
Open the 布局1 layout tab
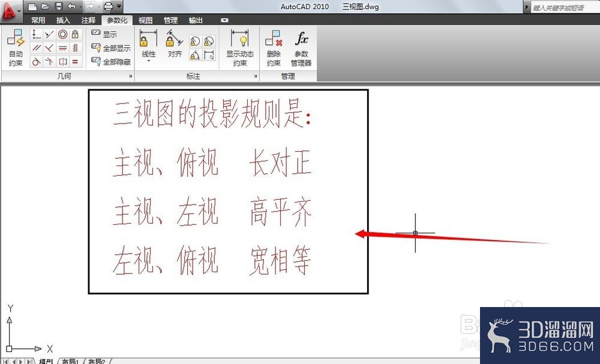point(70,361)
